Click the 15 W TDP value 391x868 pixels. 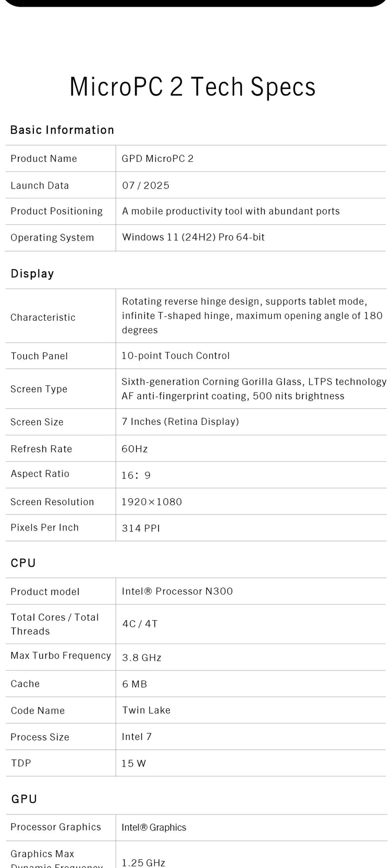(x=133, y=763)
